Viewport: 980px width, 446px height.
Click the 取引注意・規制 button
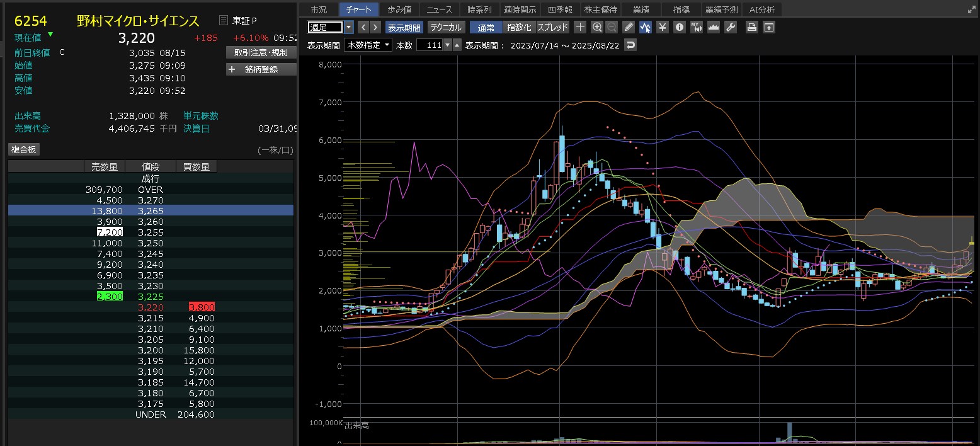tap(261, 52)
